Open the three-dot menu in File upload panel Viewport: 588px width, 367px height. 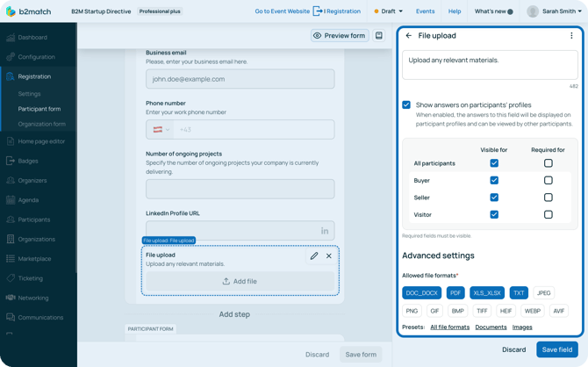tap(571, 36)
